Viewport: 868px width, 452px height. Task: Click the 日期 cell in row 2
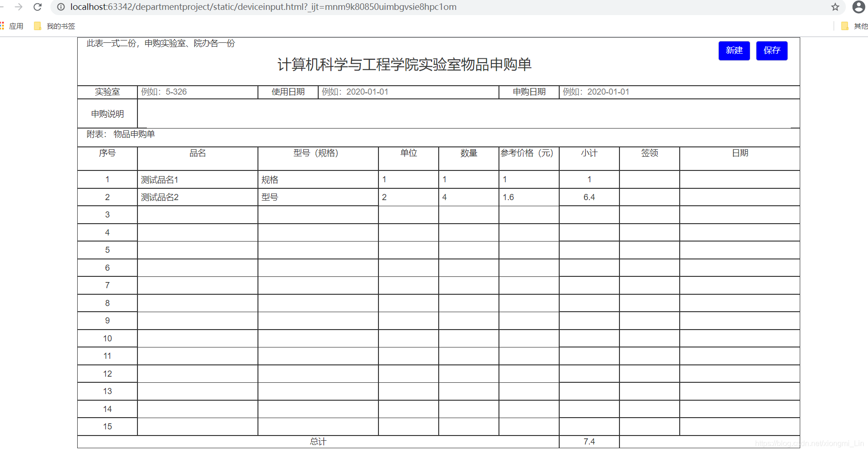740,197
